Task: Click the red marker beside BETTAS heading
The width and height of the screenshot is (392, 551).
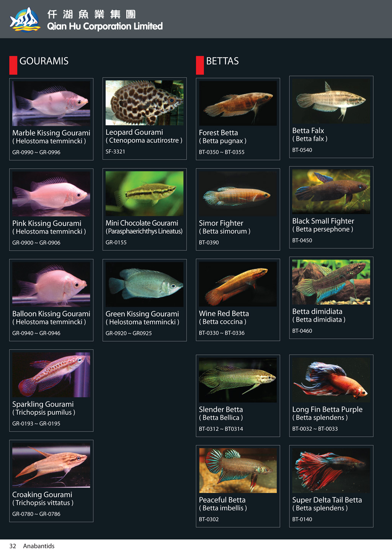Action: (200, 65)
